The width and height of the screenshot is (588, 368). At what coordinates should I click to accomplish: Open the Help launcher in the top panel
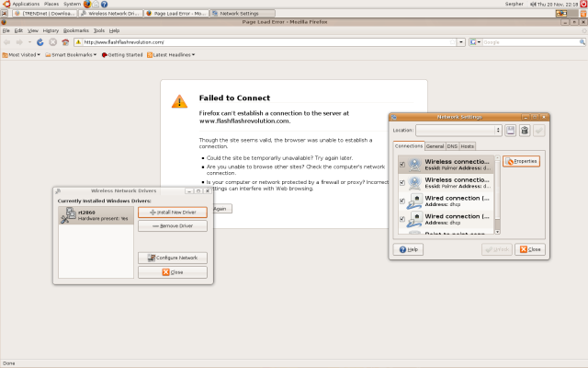[x=104, y=4]
